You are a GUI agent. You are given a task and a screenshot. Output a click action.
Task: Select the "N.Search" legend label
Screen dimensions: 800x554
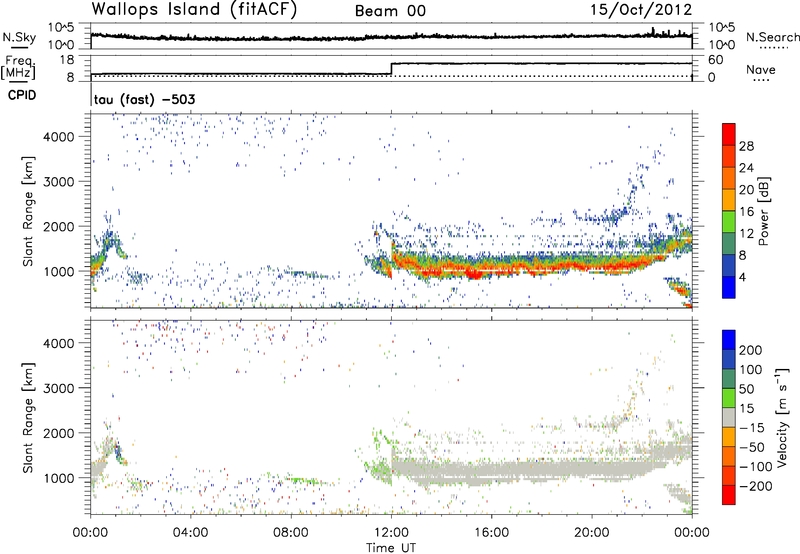772,37
